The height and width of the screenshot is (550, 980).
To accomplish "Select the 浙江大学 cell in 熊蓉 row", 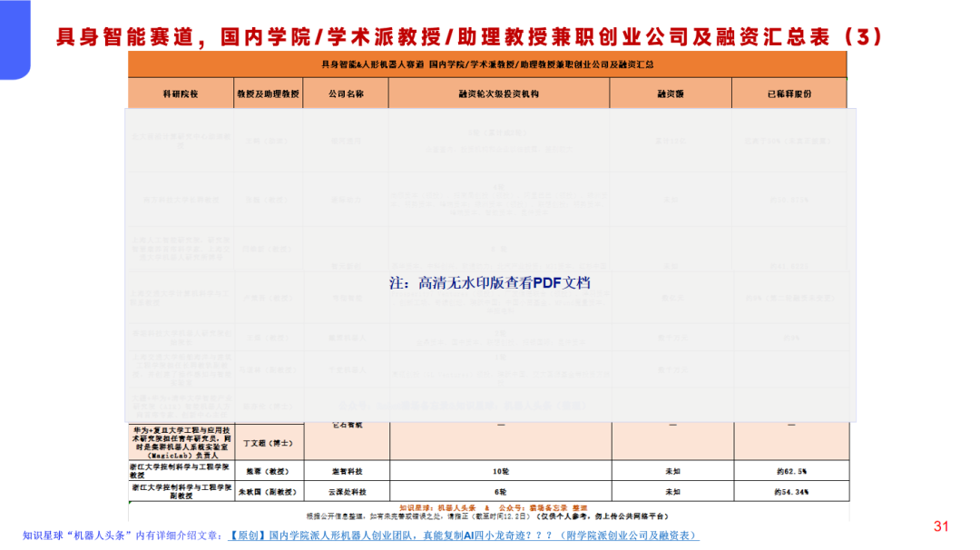I will (181, 471).
